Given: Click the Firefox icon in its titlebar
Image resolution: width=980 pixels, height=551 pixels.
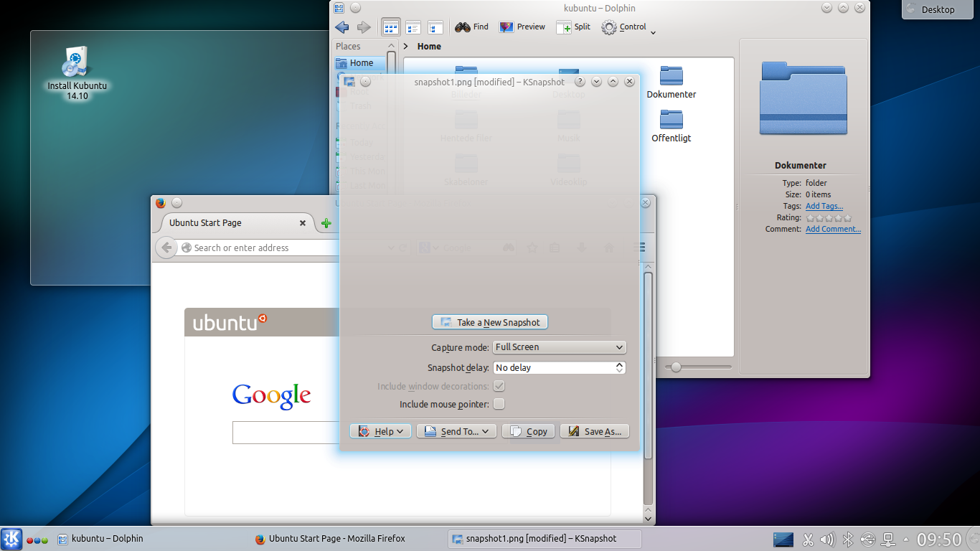Looking at the screenshot, I should click(x=161, y=203).
